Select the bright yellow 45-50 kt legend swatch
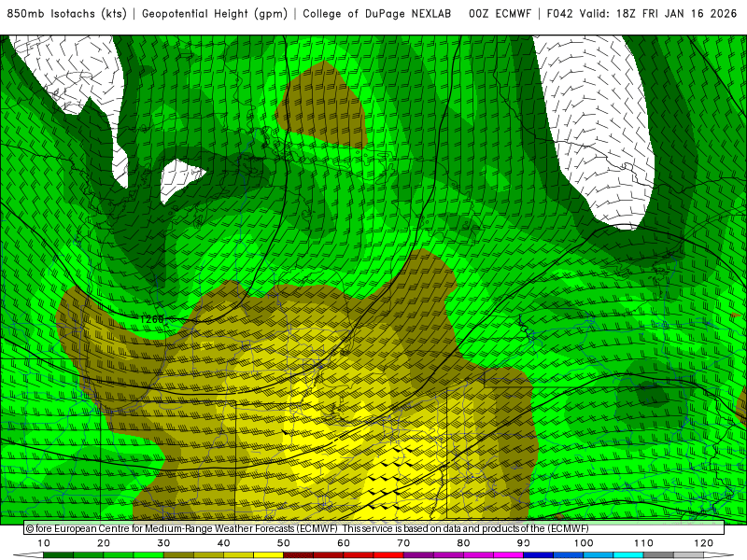The height and width of the screenshot is (560, 747). point(268,555)
